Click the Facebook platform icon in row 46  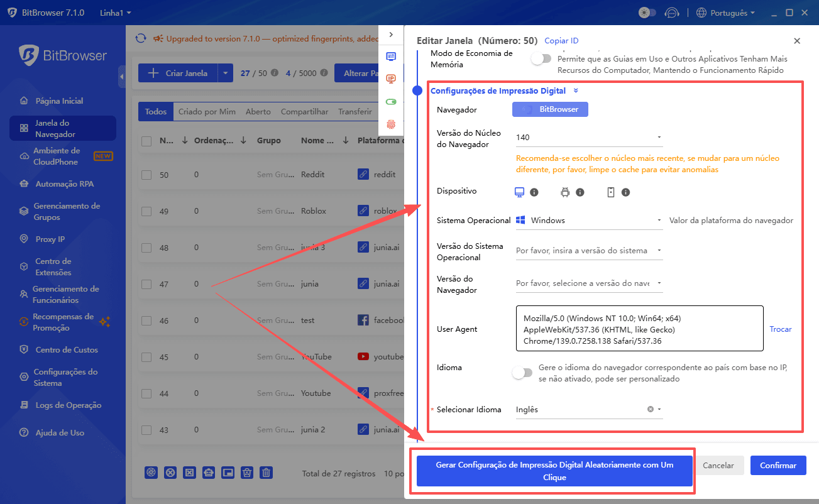click(x=363, y=320)
